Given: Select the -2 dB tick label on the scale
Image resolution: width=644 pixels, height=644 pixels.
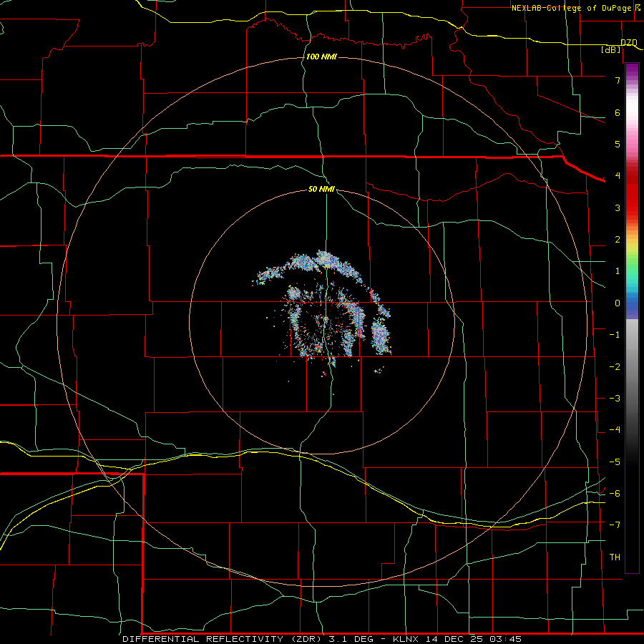Looking at the screenshot, I should pos(615,367).
